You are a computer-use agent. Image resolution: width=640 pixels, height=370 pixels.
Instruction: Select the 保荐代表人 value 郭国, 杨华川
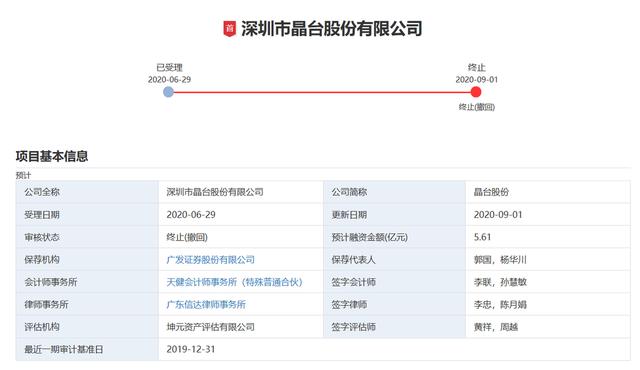[500, 259]
